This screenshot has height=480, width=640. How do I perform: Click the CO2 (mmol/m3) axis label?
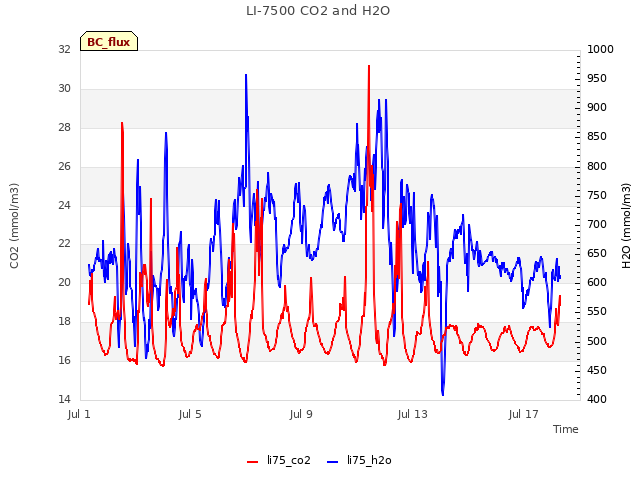coord(14,226)
